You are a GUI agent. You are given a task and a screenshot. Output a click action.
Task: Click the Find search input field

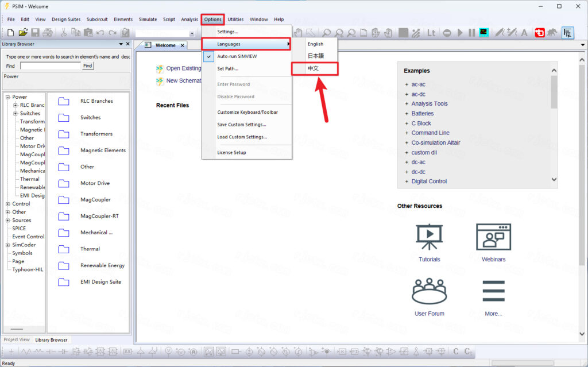[50, 66]
